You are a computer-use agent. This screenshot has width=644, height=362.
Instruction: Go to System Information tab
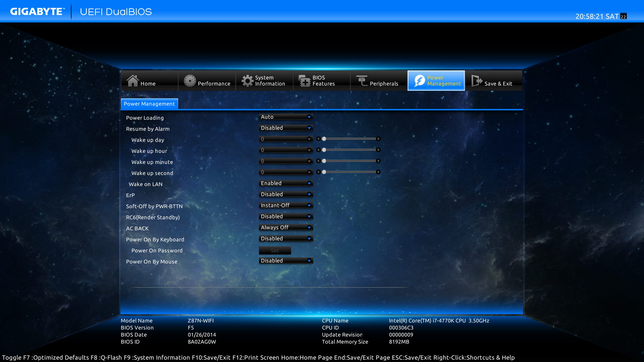(x=264, y=81)
